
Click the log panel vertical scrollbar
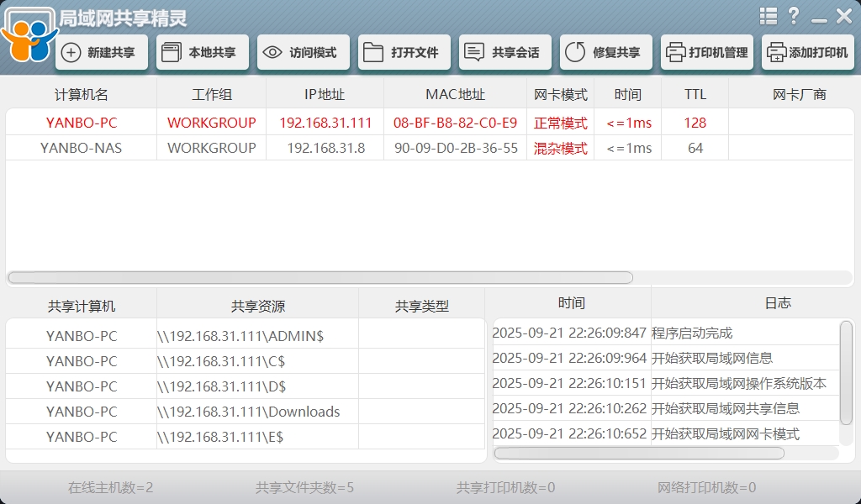[846, 371]
